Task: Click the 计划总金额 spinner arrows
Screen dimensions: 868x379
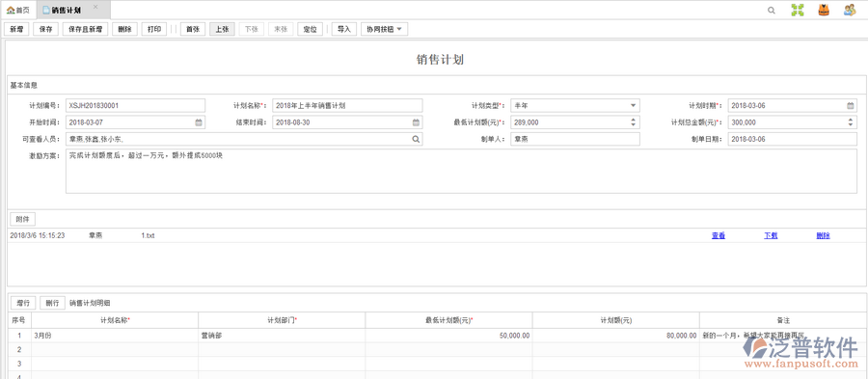Action: [x=851, y=122]
